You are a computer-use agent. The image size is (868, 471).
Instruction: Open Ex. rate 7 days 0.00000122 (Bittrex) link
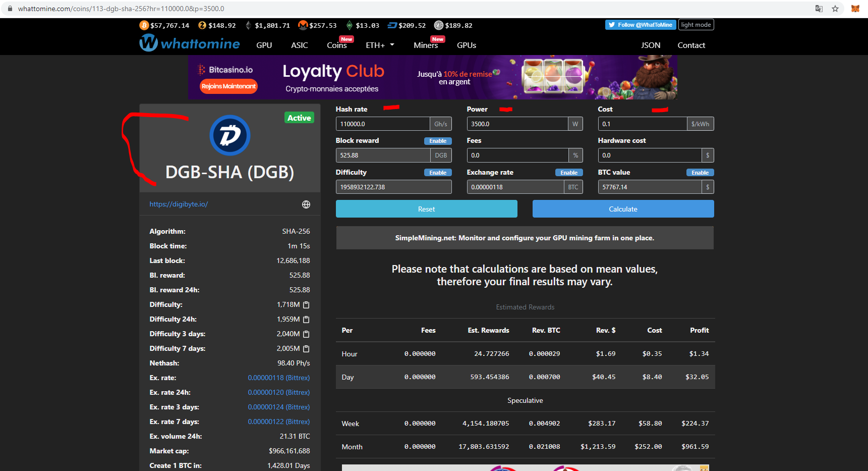point(279,422)
